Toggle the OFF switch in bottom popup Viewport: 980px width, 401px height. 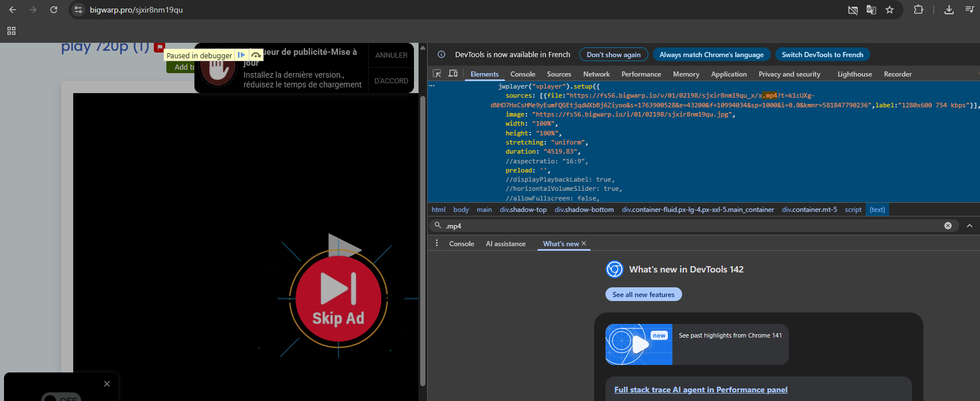tap(61, 398)
